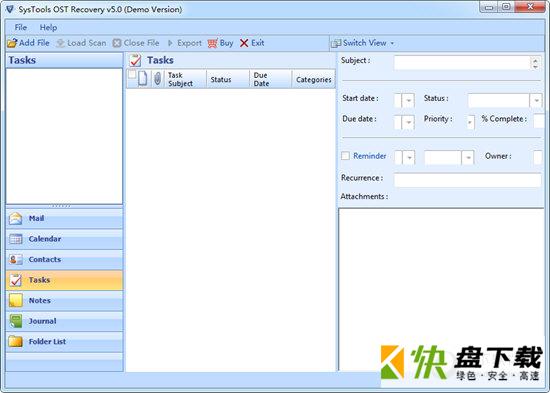The width and height of the screenshot is (550, 393).
Task: Tick the select-all checkbox in the tasks header
Action: point(132,74)
